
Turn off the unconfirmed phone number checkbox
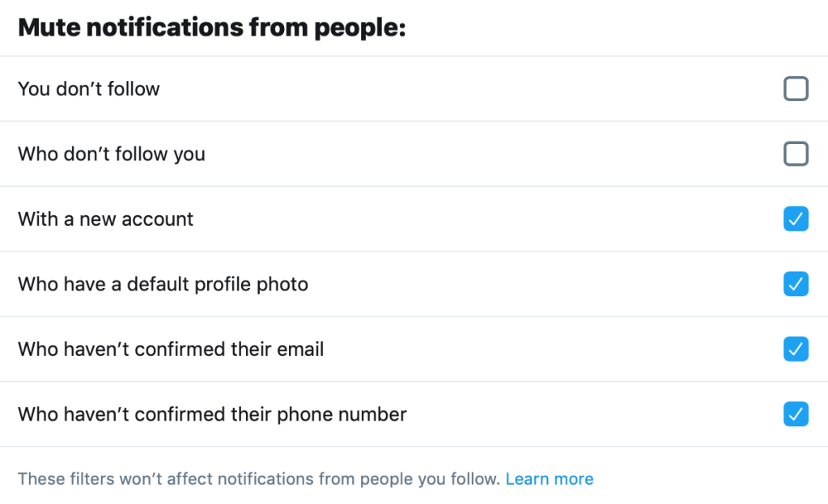796,414
